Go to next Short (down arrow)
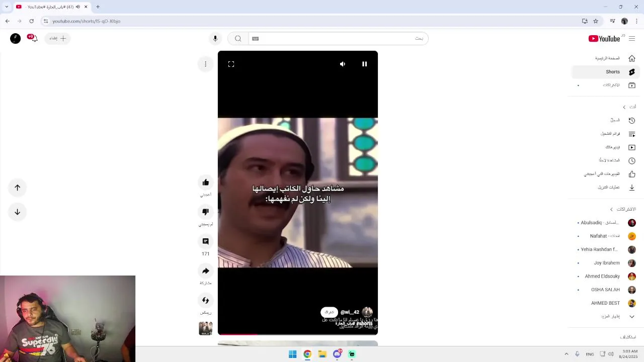Screen dimensions: 644x362 click(17, 212)
